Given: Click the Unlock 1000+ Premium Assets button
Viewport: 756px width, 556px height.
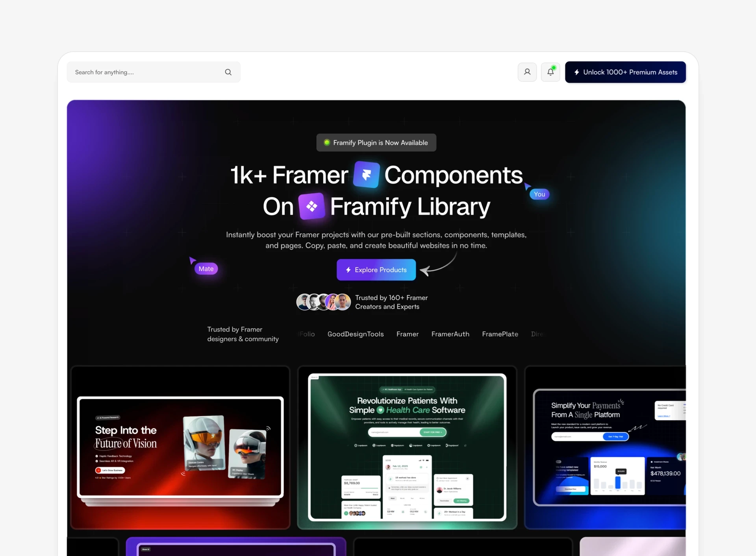Looking at the screenshot, I should pyautogui.click(x=625, y=72).
